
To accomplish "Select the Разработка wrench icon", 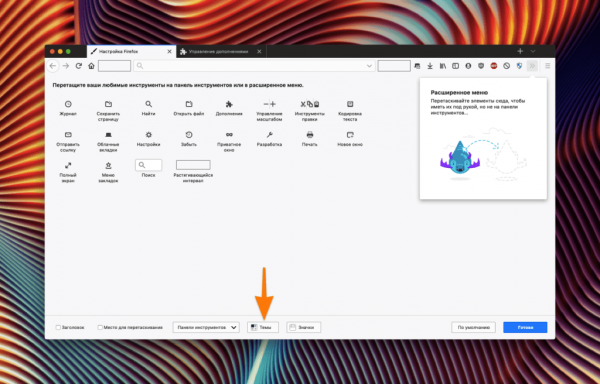I will [269, 135].
